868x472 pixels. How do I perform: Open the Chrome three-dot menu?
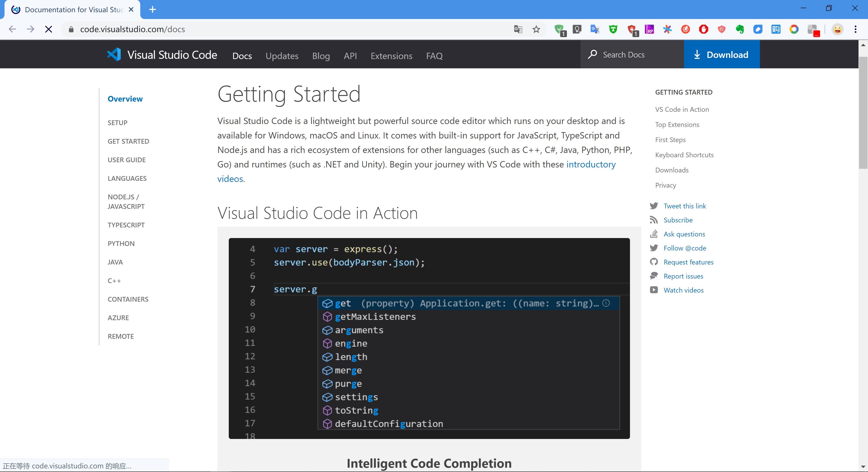(855, 29)
